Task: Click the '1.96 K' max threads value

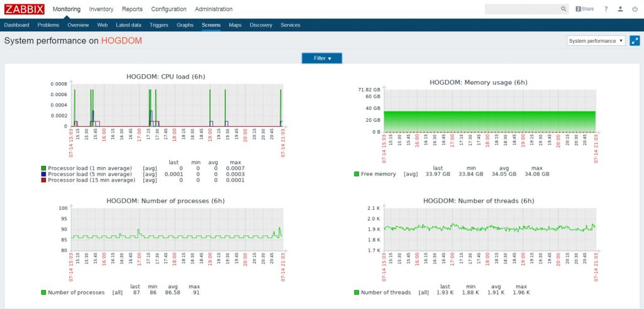Action: click(x=521, y=293)
